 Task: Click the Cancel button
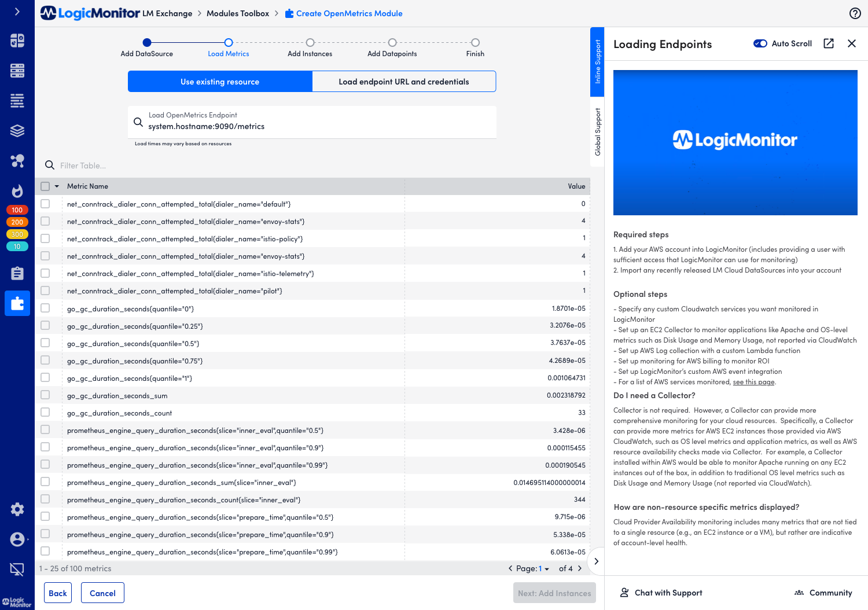pyautogui.click(x=102, y=593)
